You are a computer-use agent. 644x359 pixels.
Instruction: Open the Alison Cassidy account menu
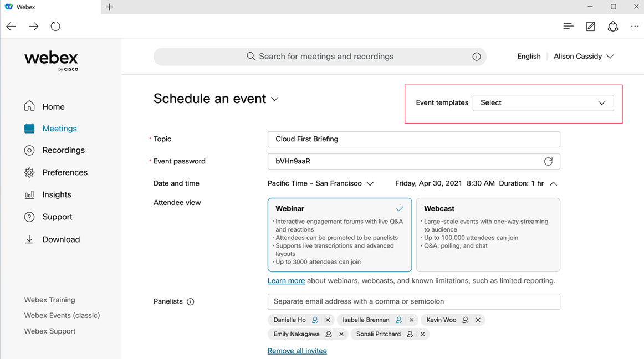(583, 57)
